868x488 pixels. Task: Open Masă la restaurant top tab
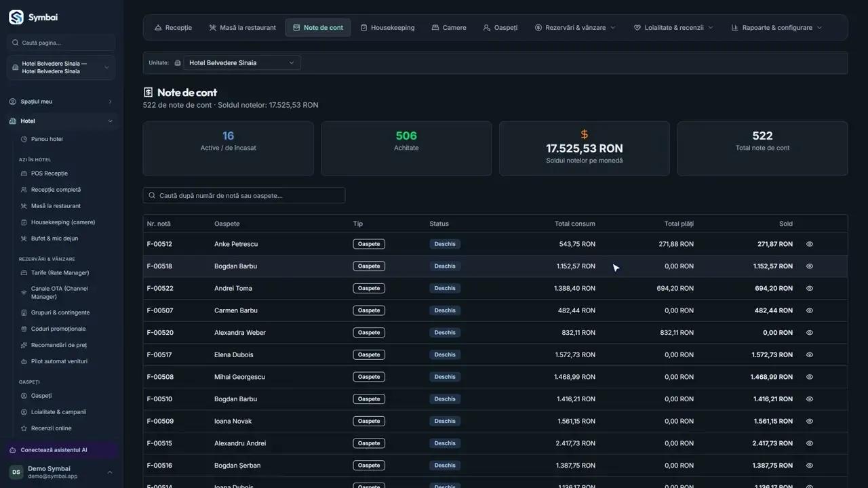(x=242, y=28)
